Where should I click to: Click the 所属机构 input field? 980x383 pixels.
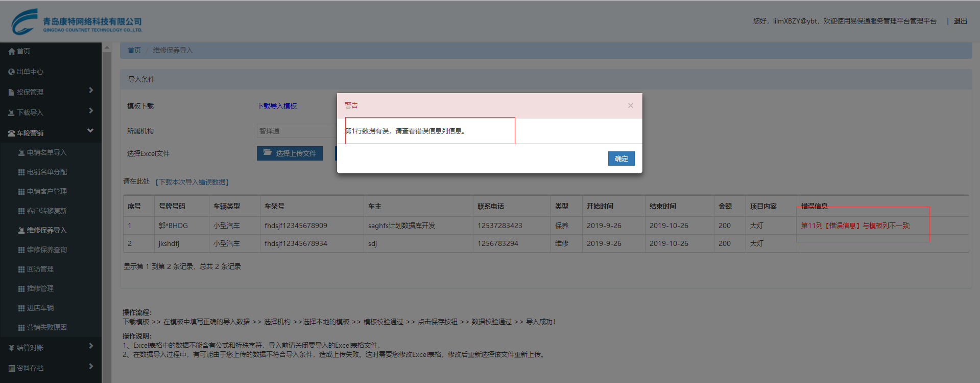click(297, 131)
